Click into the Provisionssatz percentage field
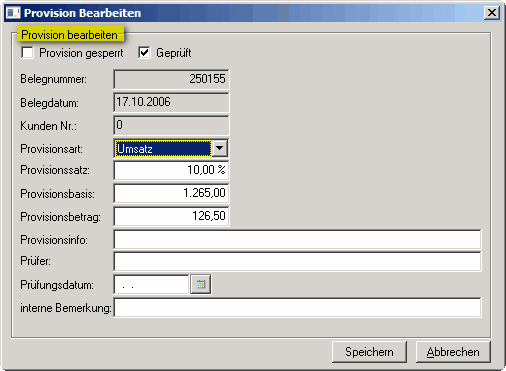Image resolution: width=506 pixels, height=371 pixels. tap(171, 170)
